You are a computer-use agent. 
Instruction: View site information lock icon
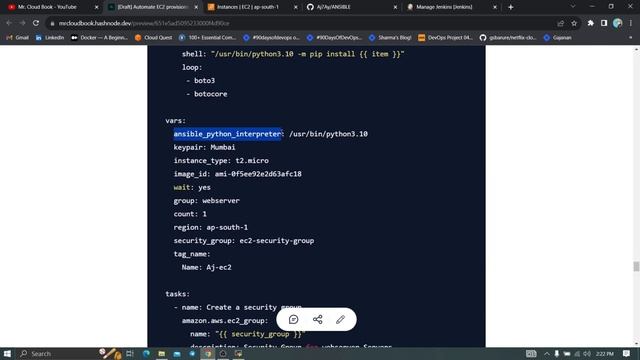coord(52,23)
